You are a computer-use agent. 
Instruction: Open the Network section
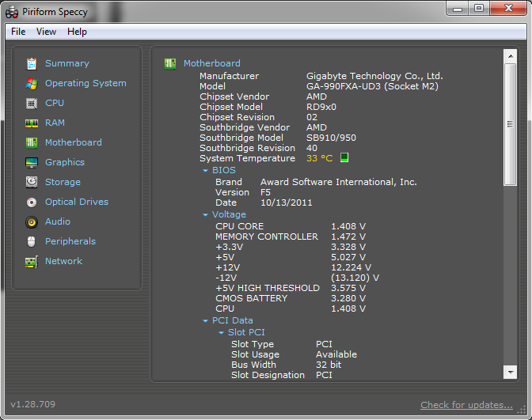(64, 261)
